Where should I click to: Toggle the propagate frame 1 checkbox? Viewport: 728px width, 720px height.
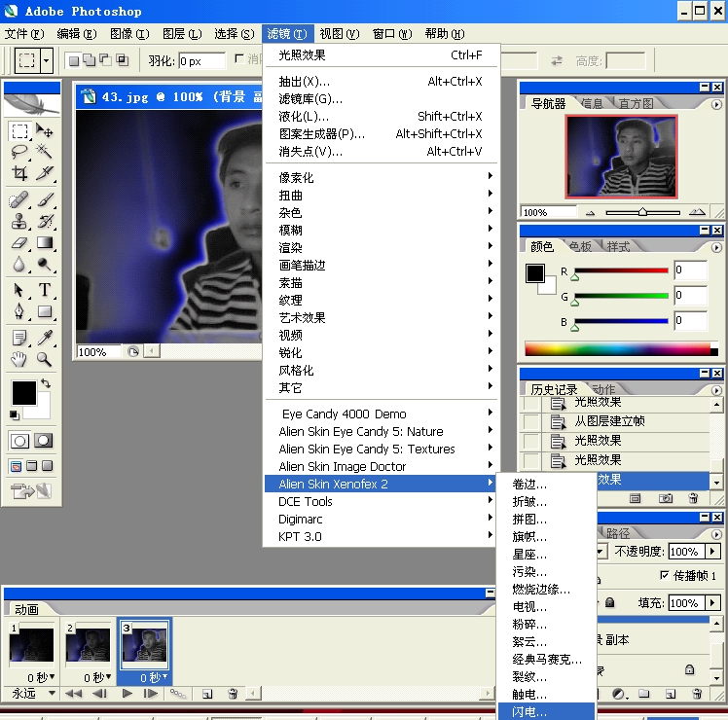coord(665,575)
